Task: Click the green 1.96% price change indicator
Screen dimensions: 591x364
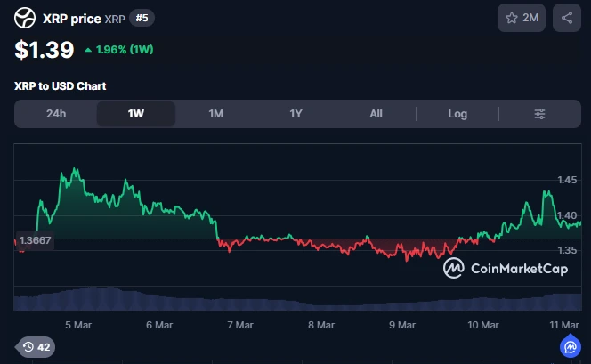Action: coord(117,49)
